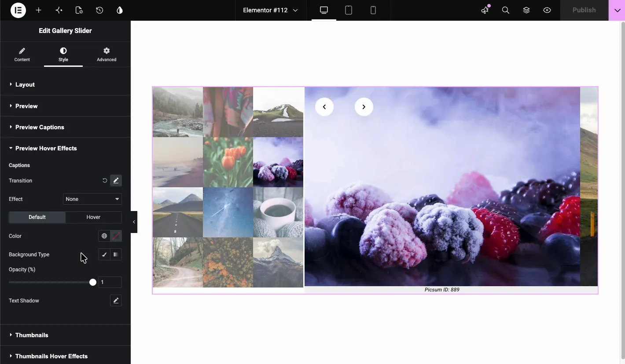Open the History clock icon
The height and width of the screenshot is (364, 625).
click(x=99, y=10)
